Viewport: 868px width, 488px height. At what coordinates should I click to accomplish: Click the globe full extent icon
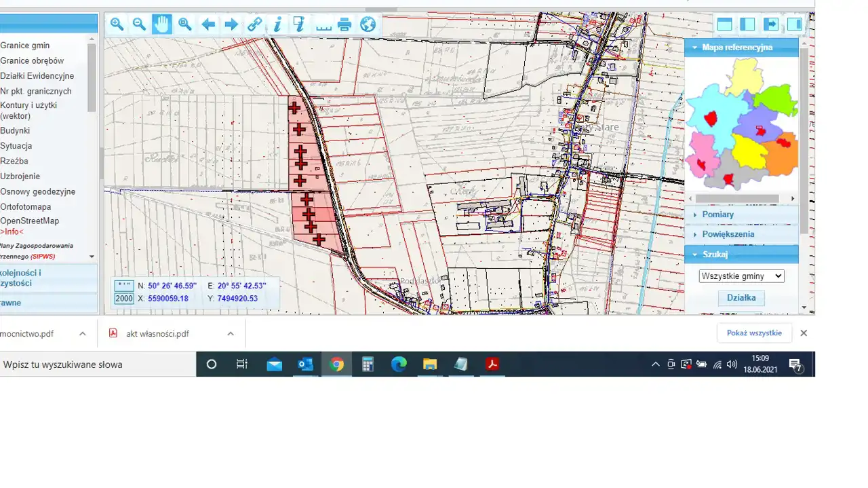point(368,24)
